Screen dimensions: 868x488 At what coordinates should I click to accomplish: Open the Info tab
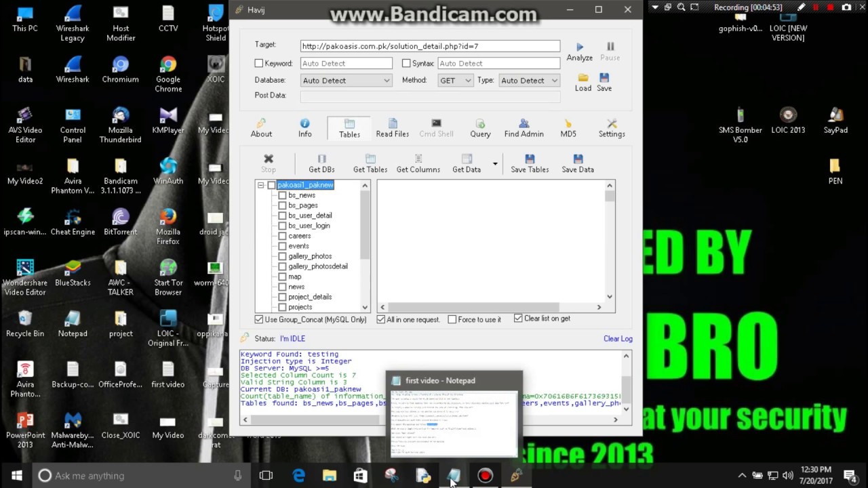point(305,128)
